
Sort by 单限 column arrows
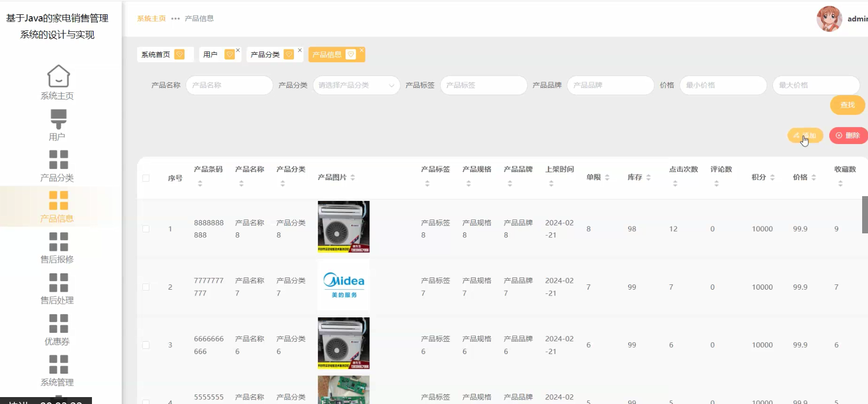[607, 178]
